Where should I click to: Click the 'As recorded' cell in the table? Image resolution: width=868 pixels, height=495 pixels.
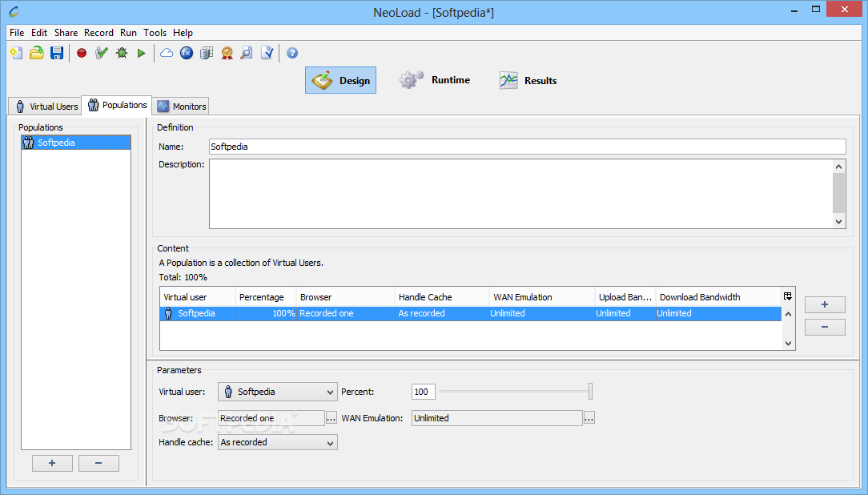coord(442,313)
